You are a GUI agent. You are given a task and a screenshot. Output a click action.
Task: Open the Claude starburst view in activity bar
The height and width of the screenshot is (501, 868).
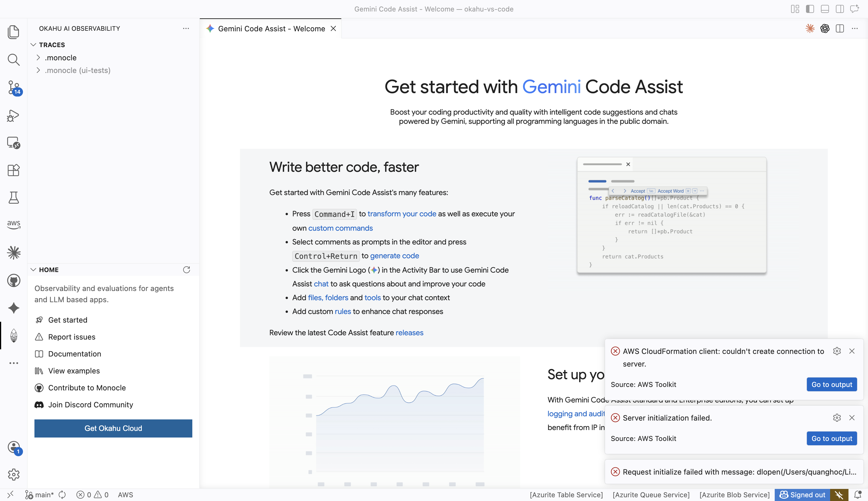pyautogui.click(x=13, y=253)
